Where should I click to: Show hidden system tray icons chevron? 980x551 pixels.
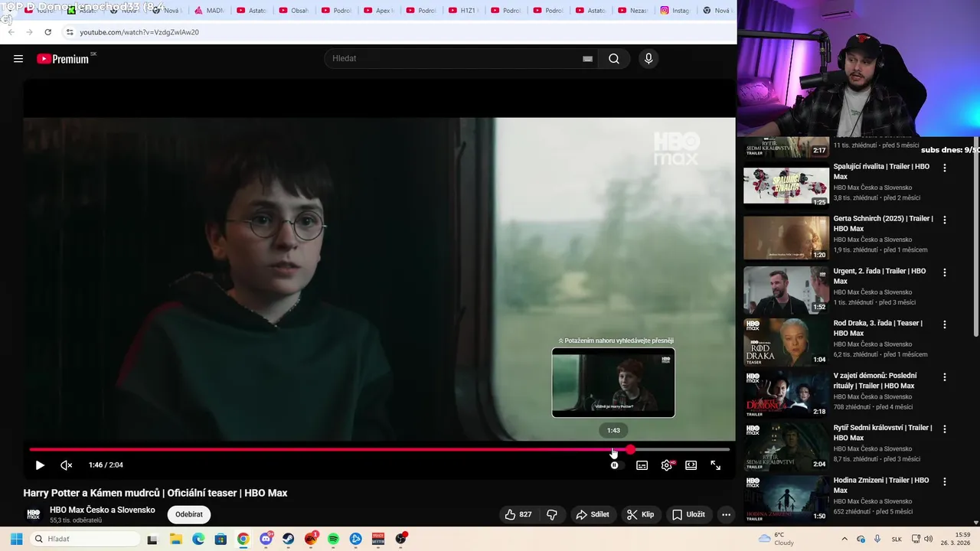(x=844, y=539)
